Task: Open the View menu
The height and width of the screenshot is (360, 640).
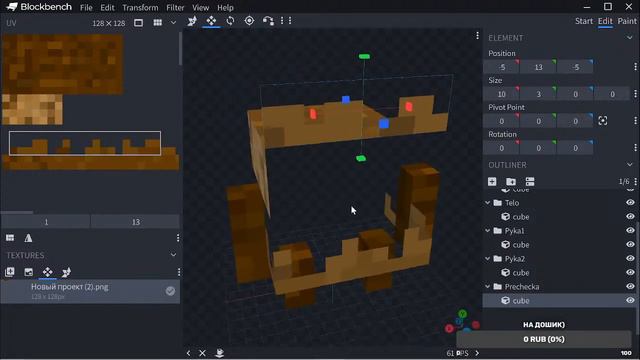Action: point(200,7)
